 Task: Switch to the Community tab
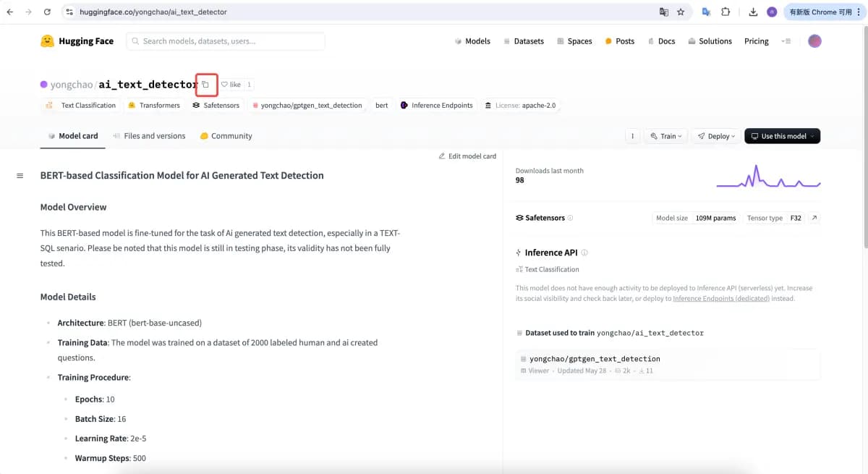tap(226, 136)
